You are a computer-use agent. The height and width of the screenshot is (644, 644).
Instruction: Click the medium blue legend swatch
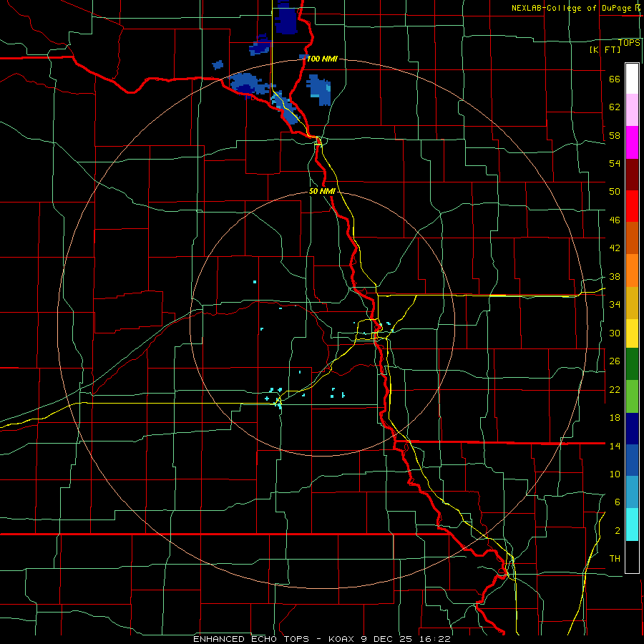click(x=632, y=460)
